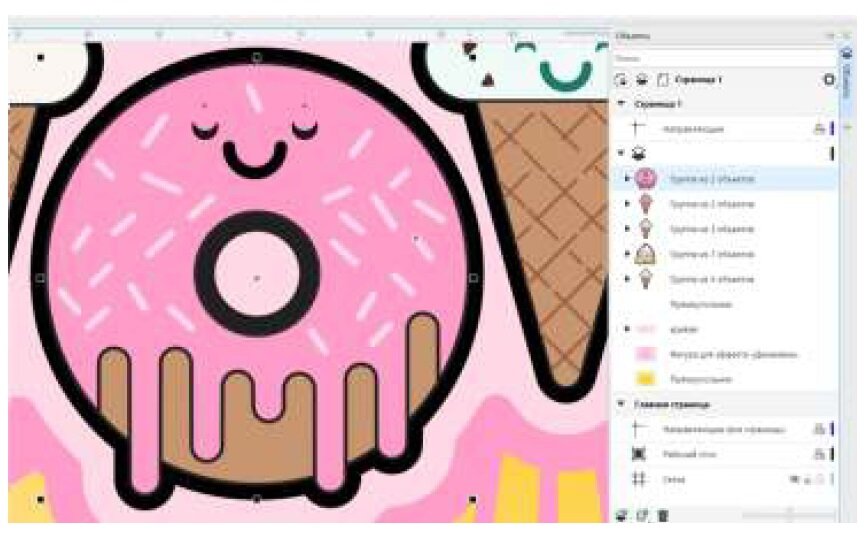Screen dimensions: 865x533
Task: Click the plus icon on the docker side strip
Action: click(848, 128)
